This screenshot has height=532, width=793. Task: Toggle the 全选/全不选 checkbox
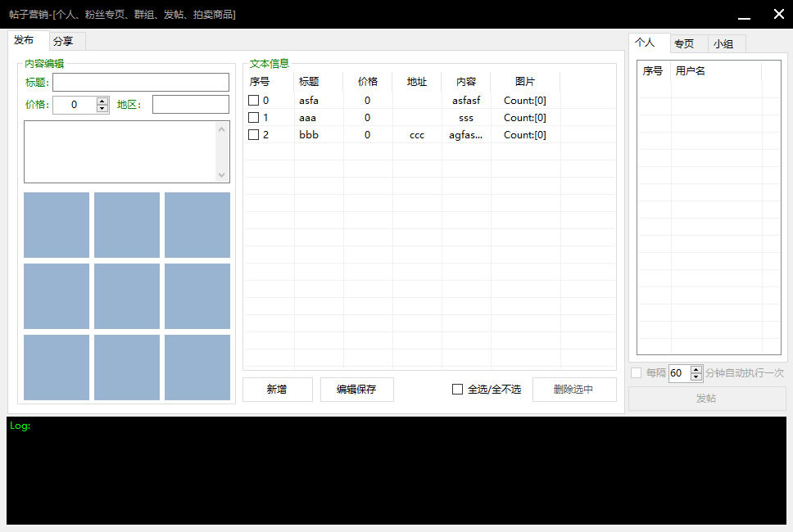coord(458,390)
